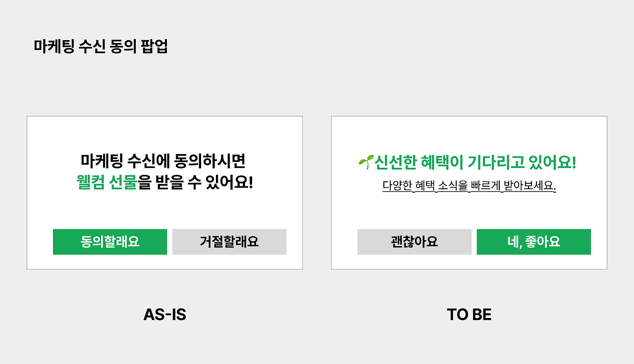Click the gray gap between the two popups

(x=317, y=193)
